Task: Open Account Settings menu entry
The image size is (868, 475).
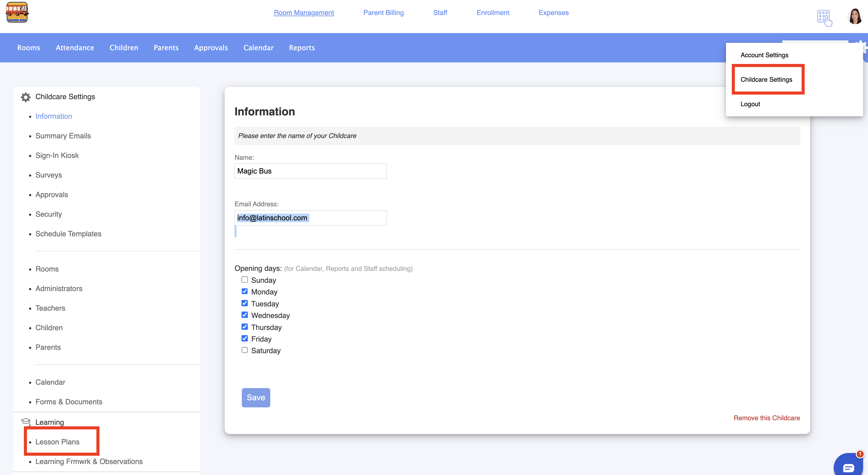Action: tap(764, 55)
